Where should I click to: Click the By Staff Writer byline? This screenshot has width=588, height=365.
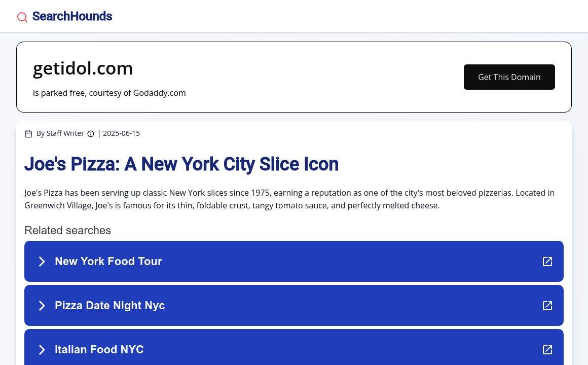(x=60, y=133)
